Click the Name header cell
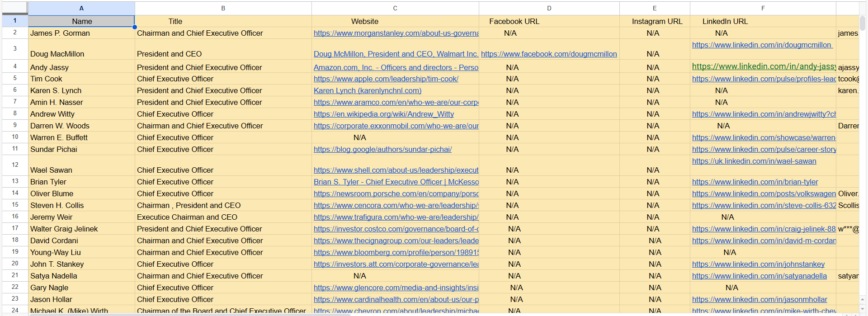This screenshot has height=316, width=868. coord(81,21)
